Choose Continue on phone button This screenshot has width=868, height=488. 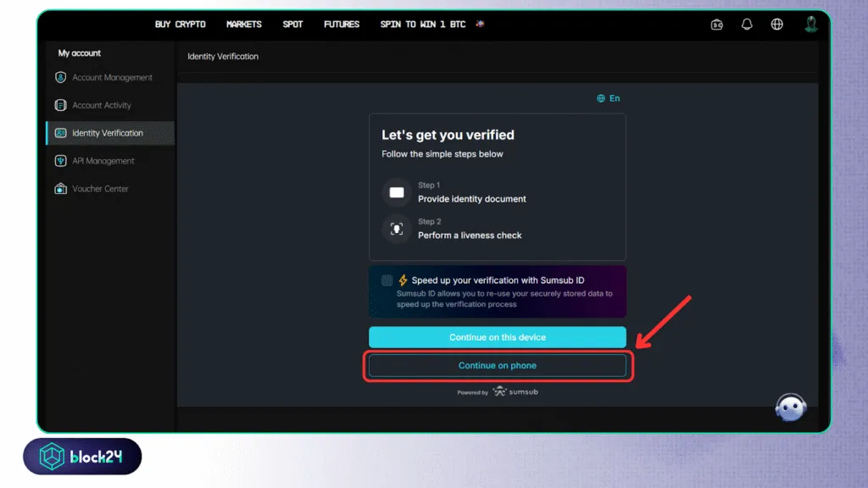tap(498, 366)
